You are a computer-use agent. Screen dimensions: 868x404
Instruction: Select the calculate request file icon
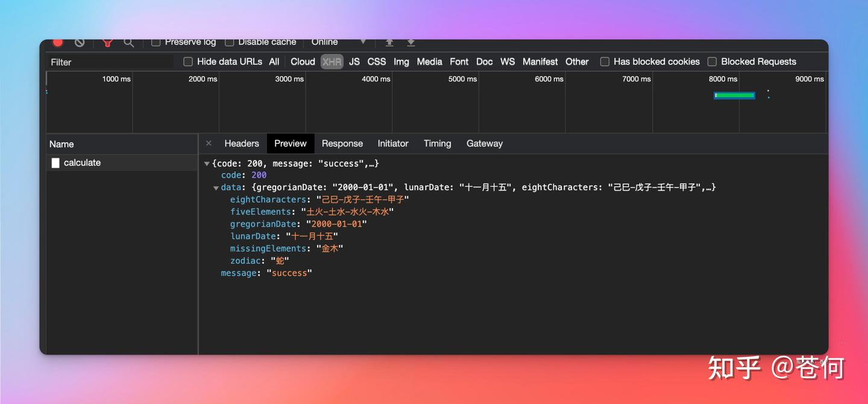tap(55, 163)
